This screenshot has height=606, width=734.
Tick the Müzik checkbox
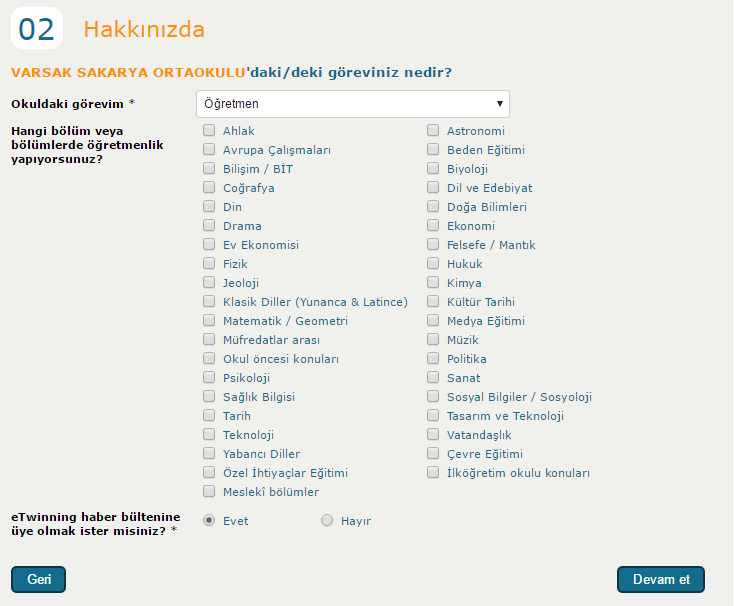point(433,340)
